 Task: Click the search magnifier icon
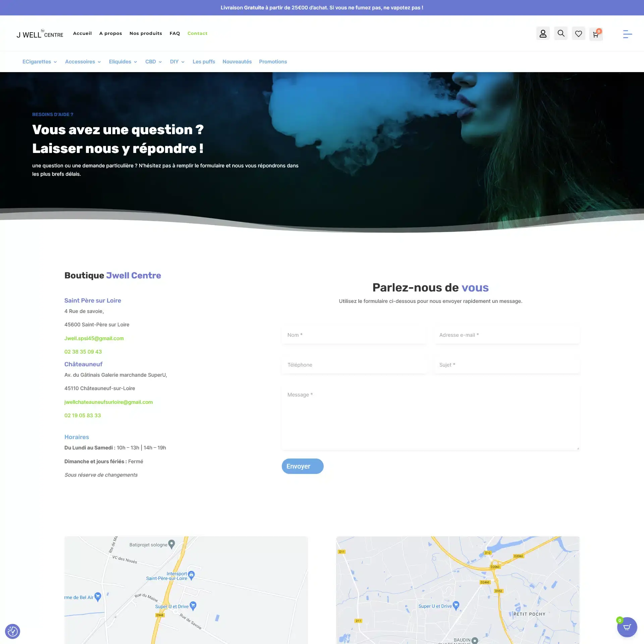[561, 34]
